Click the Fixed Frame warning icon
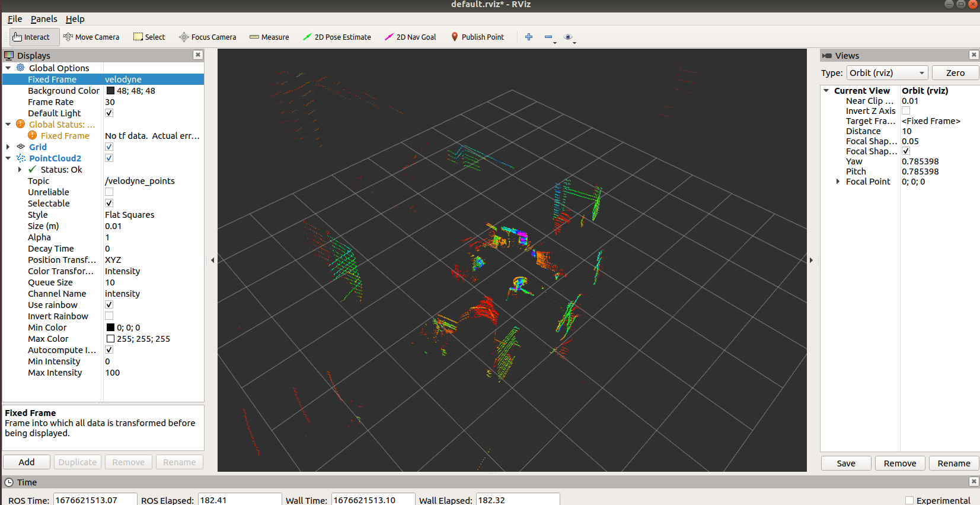Viewport: 980px width, 505px height. click(x=33, y=135)
